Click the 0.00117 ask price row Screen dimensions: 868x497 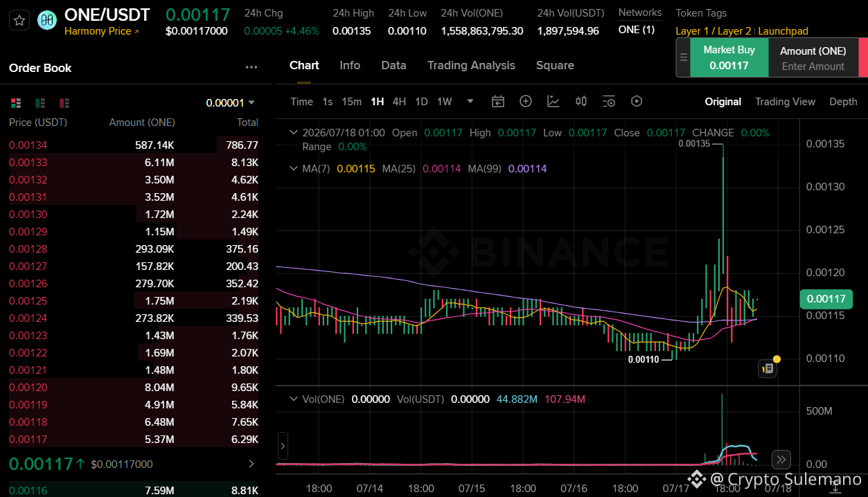pyautogui.click(x=134, y=440)
